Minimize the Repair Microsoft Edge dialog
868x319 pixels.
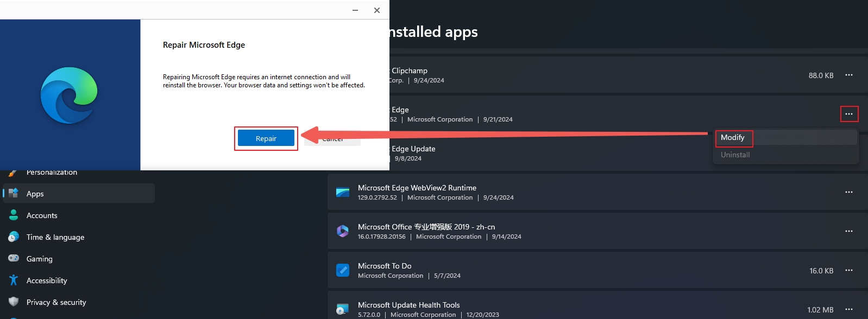(x=355, y=10)
